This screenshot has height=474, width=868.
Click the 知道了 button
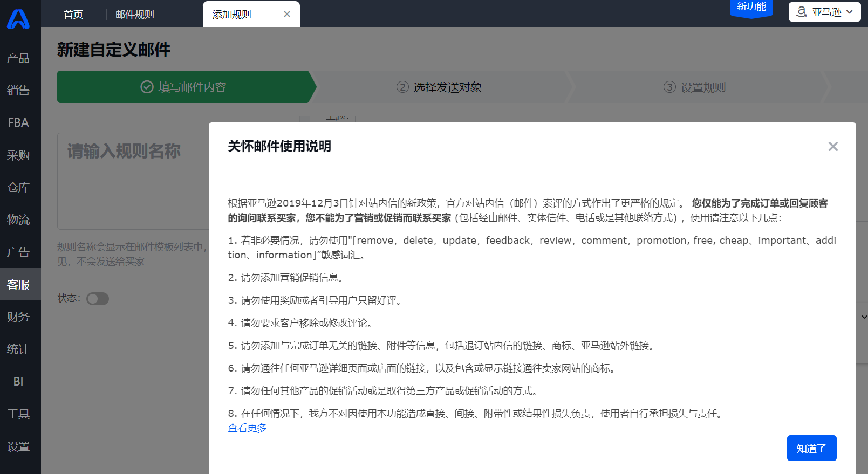point(811,448)
